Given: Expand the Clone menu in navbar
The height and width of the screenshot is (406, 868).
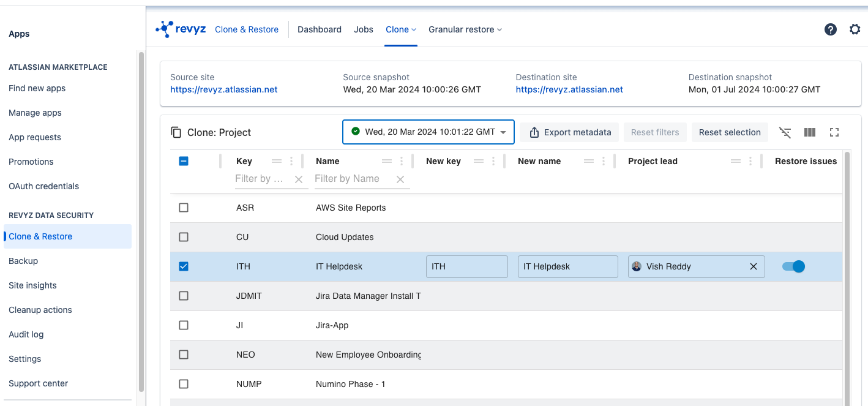Looking at the screenshot, I should [401, 29].
